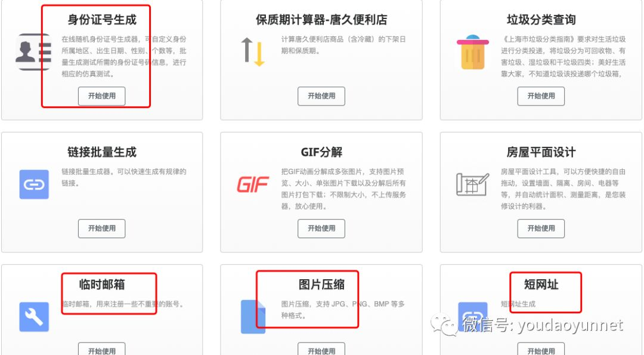Click 开始使用 under 房屋平面设计
Viewport: 644px width, 355px height.
click(x=541, y=229)
